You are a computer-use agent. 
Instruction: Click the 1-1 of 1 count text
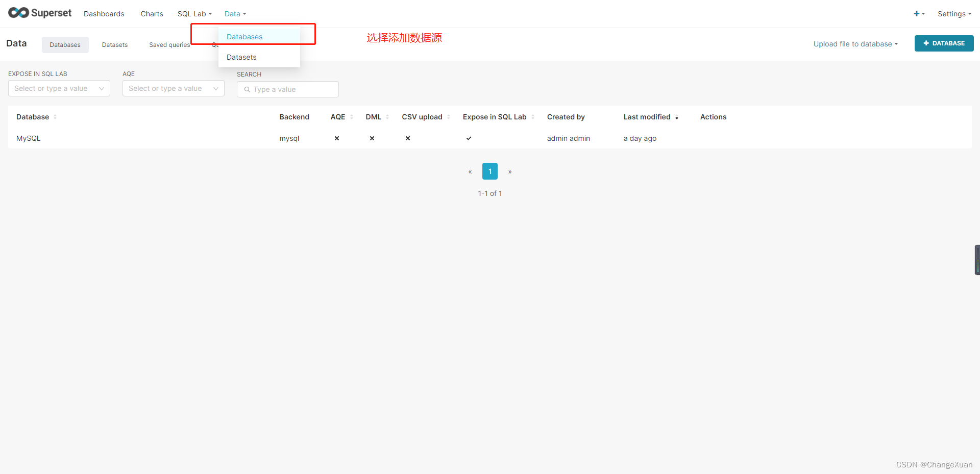click(490, 193)
